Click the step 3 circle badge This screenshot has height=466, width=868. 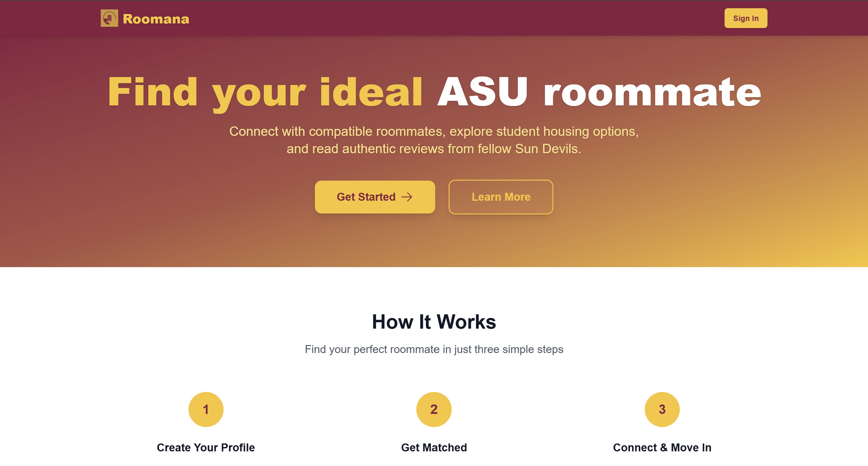tap(662, 409)
